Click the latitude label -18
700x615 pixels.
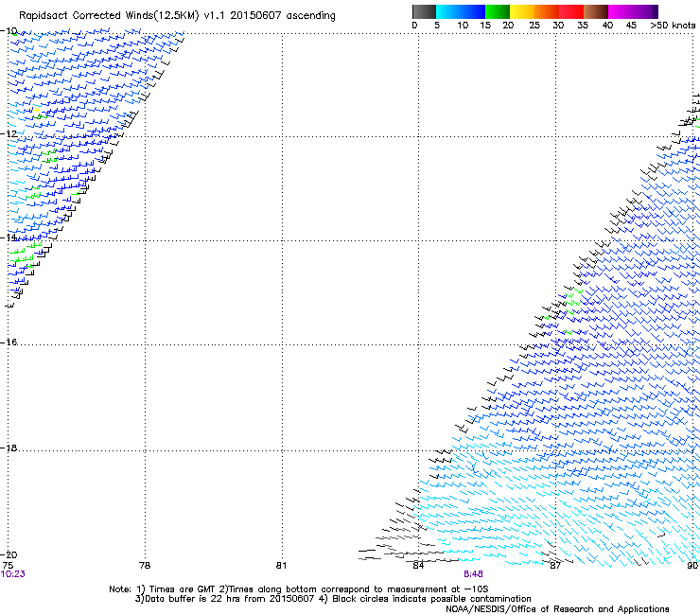tap(9, 448)
